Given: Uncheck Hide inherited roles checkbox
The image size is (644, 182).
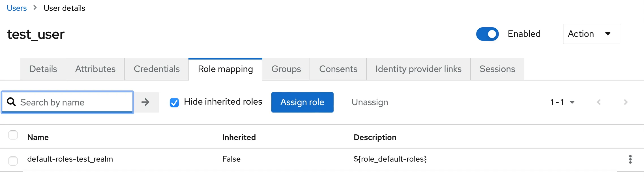Looking at the screenshot, I should point(174,102).
